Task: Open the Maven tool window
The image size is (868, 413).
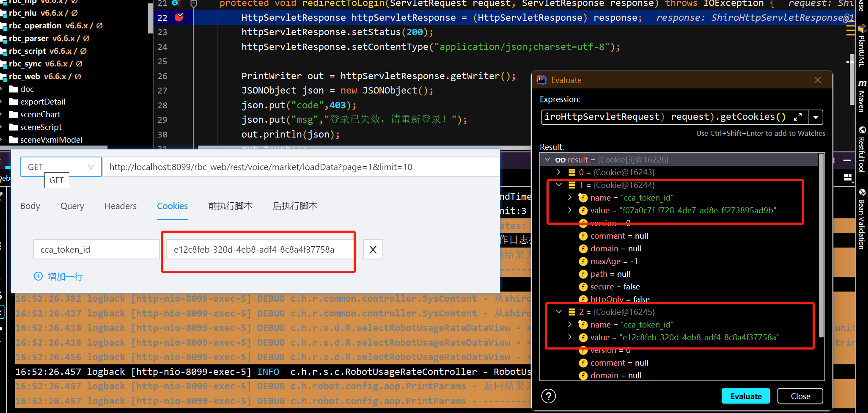Action: point(863,95)
